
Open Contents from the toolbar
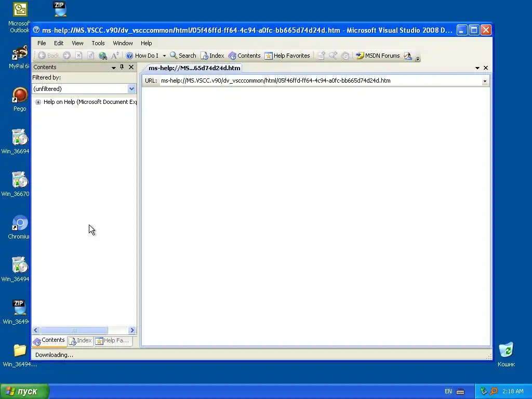click(244, 56)
